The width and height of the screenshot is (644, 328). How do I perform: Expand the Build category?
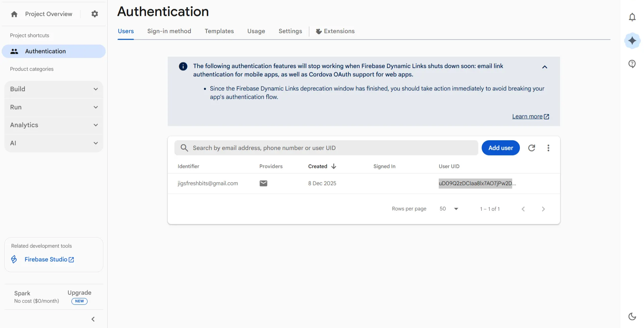point(54,89)
